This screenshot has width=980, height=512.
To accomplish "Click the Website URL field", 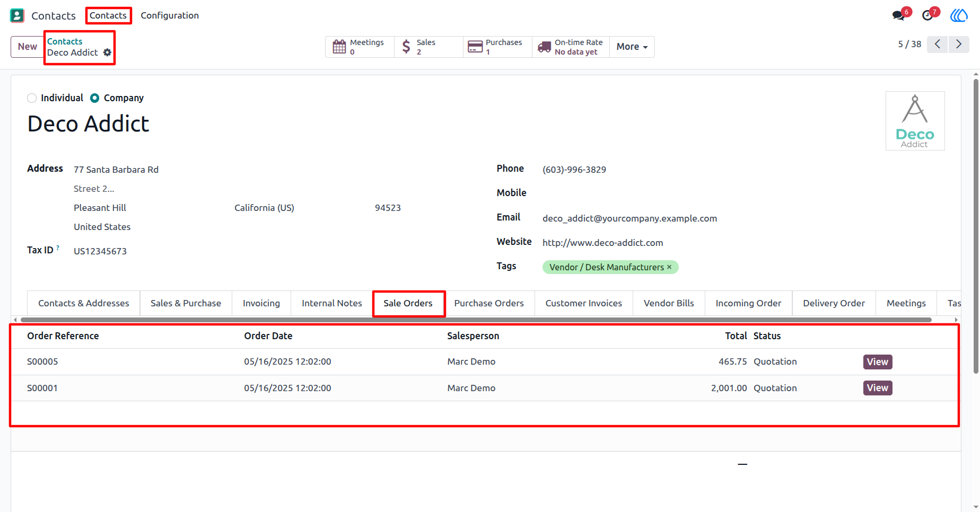I will pyautogui.click(x=602, y=243).
